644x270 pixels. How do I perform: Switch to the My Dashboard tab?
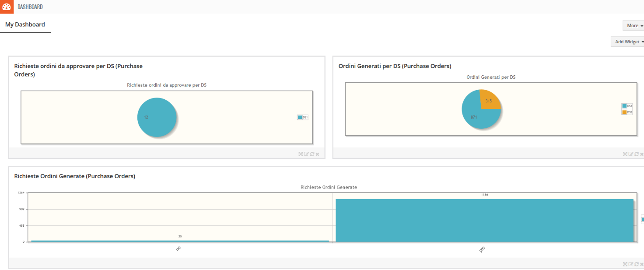click(25, 25)
